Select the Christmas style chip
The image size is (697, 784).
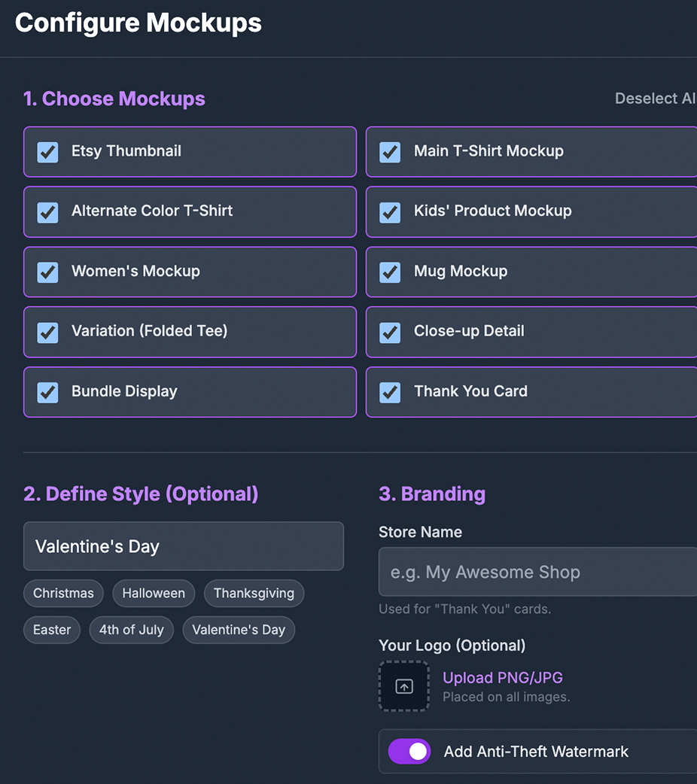click(63, 593)
